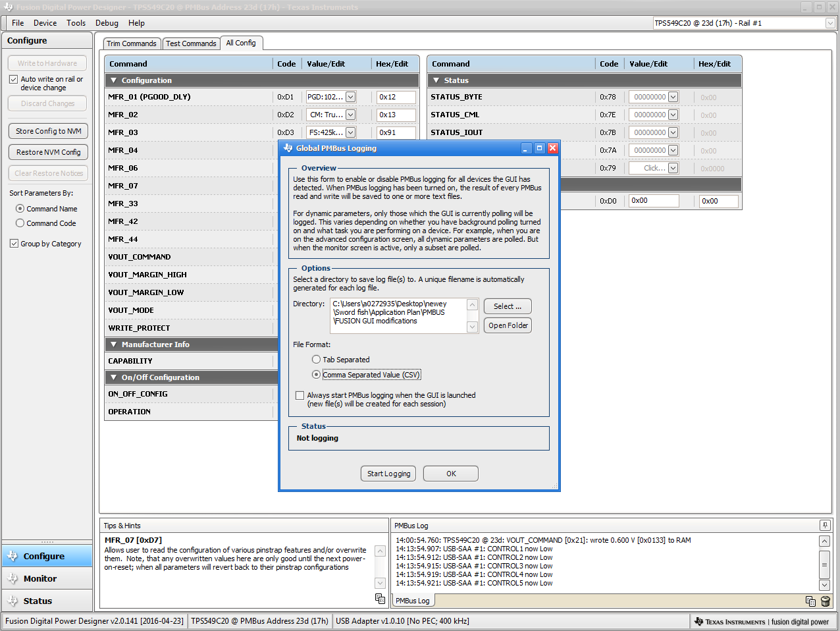Open the device rail selector dropdown
The width and height of the screenshot is (840, 631).
point(829,23)
